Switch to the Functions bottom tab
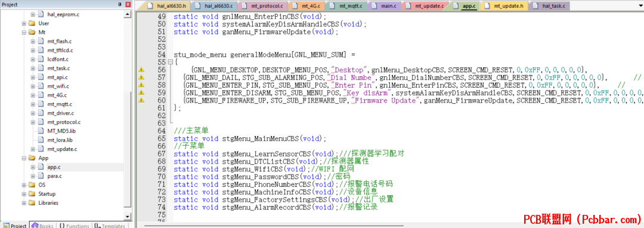 click(x=74, y=226)
